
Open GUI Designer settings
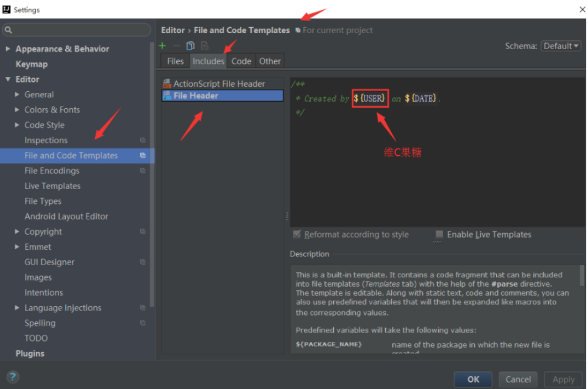click(49, 262)
